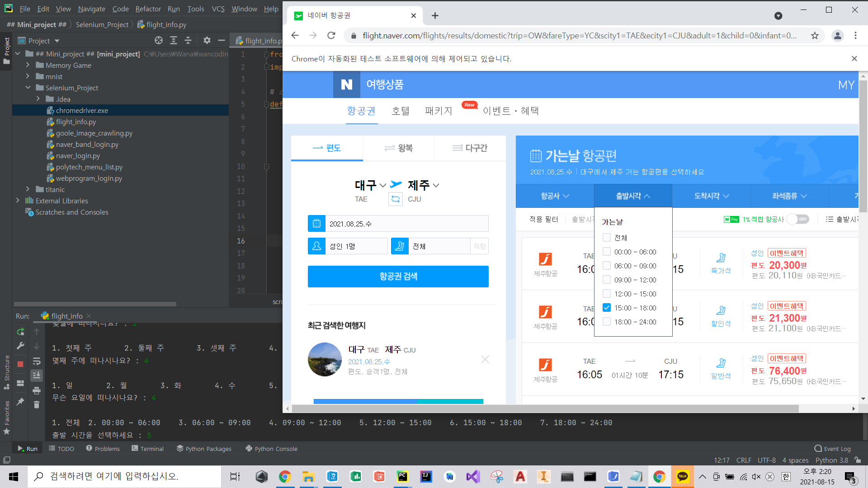Bookmark this page with star icon

click(x=815, y=35)
